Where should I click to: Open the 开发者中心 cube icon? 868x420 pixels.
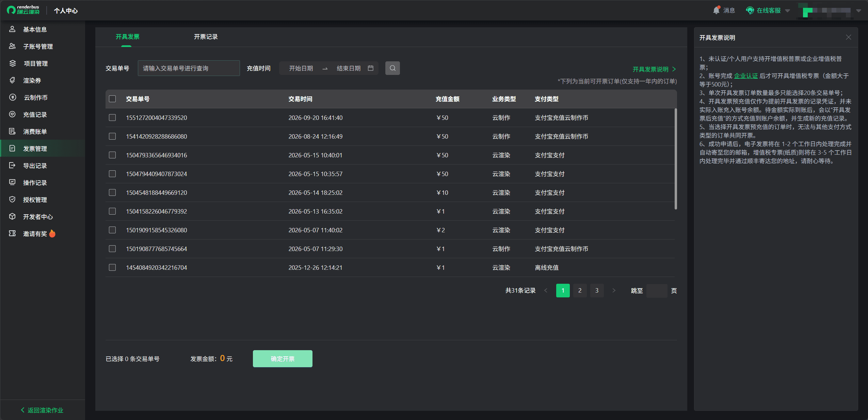[x=12, y=217]
